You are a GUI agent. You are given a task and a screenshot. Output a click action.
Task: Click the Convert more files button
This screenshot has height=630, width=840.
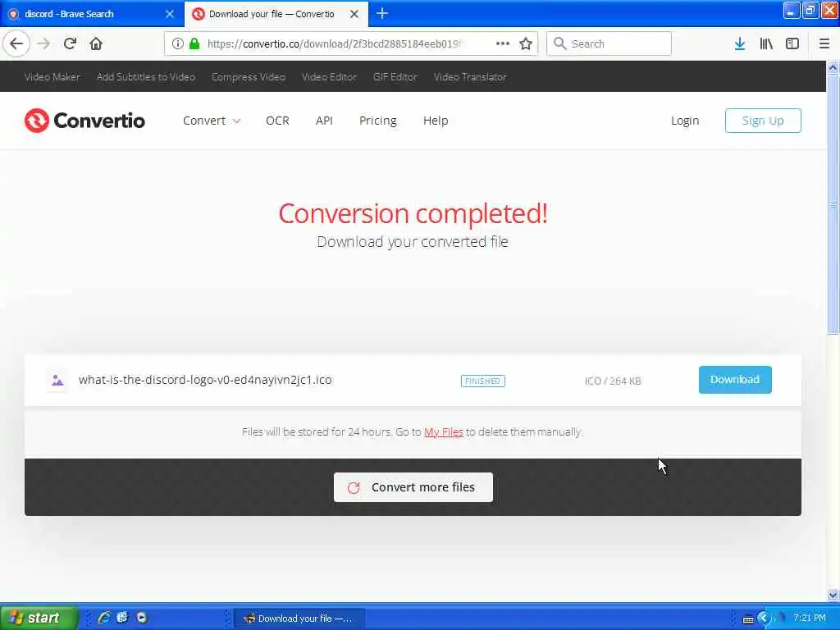[413, 487]
